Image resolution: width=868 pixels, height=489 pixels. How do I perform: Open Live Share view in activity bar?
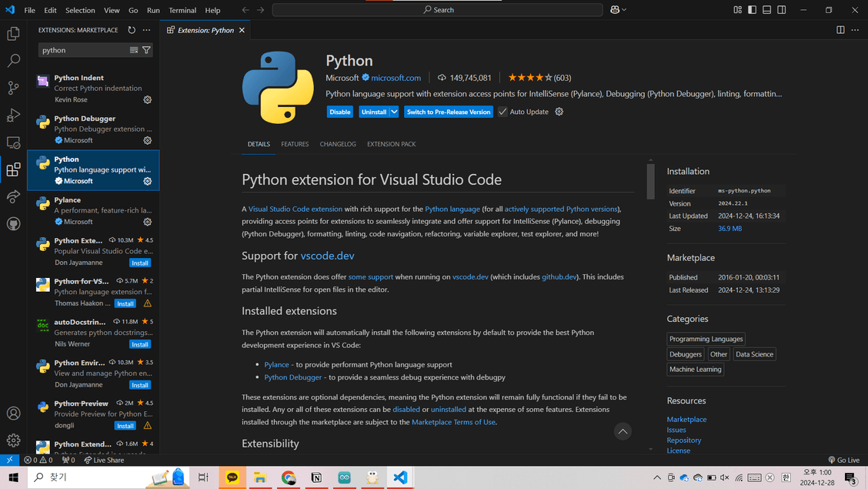click(13, 196)
